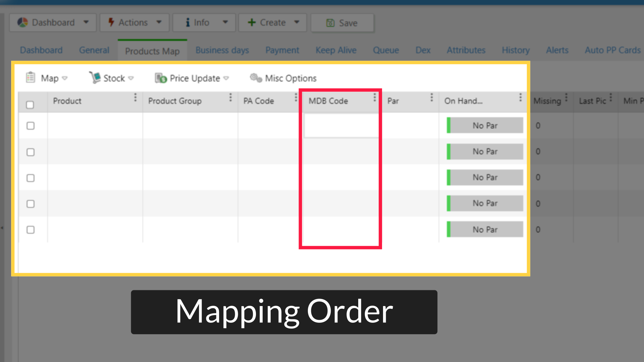Select the Info icon

188,22
